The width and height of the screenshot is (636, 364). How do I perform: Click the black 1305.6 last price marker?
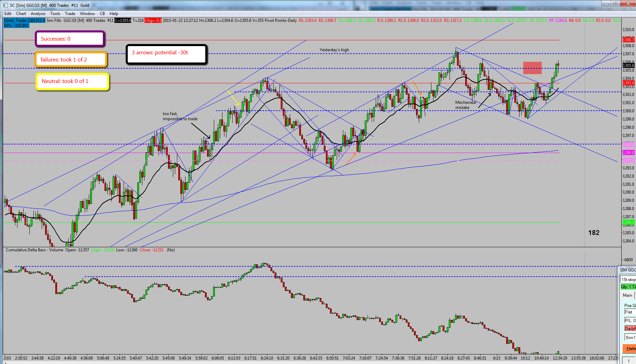(x=628, y=65)
